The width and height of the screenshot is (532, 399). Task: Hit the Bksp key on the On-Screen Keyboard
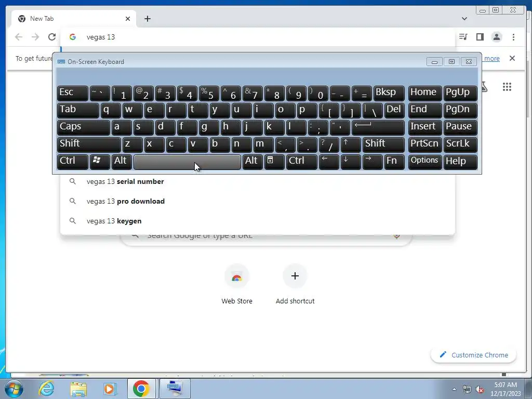389,93
